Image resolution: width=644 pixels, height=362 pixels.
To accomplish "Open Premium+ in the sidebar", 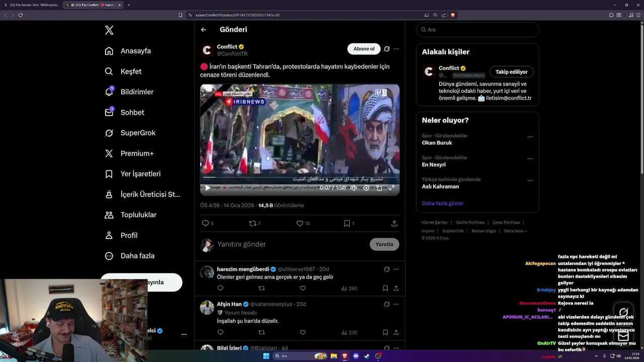I will pos(129,153).
